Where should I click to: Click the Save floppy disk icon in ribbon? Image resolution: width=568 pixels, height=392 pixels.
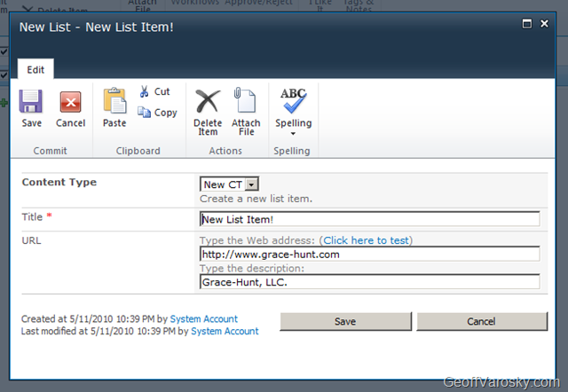pyautogui.click(x=32, y=101)
